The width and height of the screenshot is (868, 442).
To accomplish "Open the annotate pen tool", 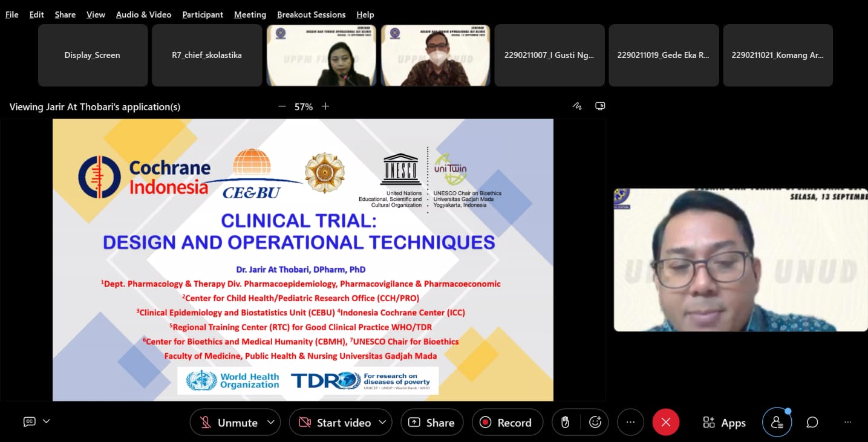I will [x=577, y=106].
